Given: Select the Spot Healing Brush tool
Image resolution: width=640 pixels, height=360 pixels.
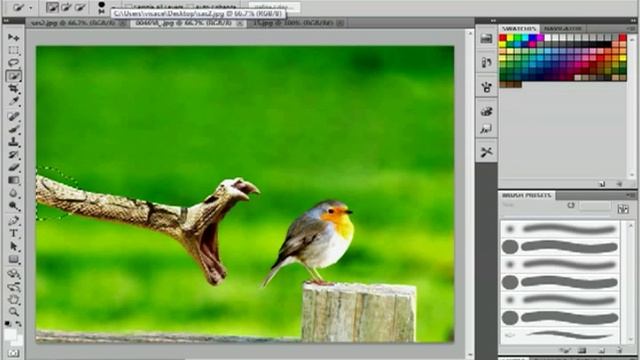Looking at the screenshot, I should pyautogui.click(x=13, y=116).
